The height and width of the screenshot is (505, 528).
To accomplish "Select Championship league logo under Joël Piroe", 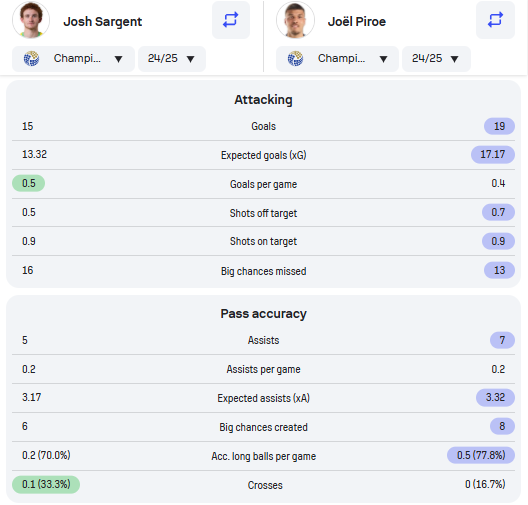I will coord(295,59).
